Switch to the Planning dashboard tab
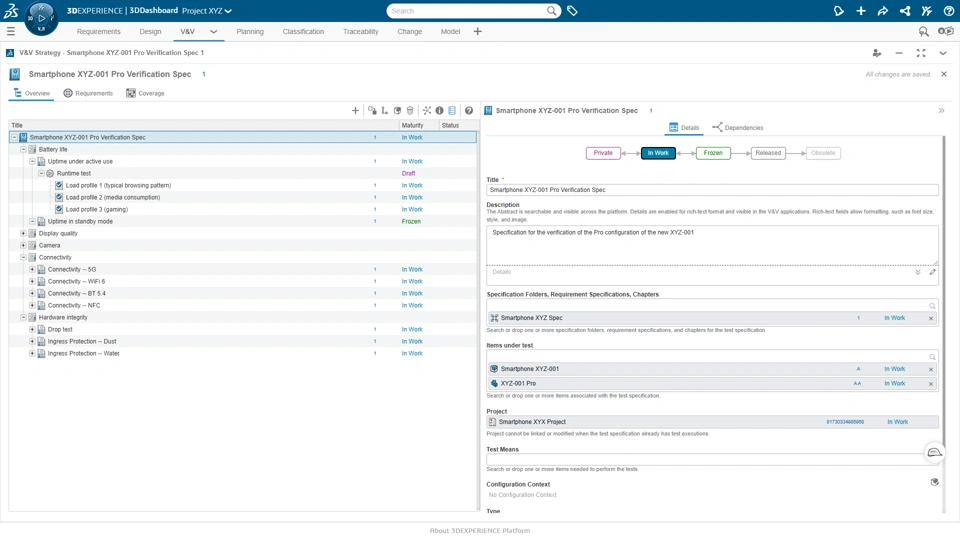960x540 pixels. coord(250,31)
